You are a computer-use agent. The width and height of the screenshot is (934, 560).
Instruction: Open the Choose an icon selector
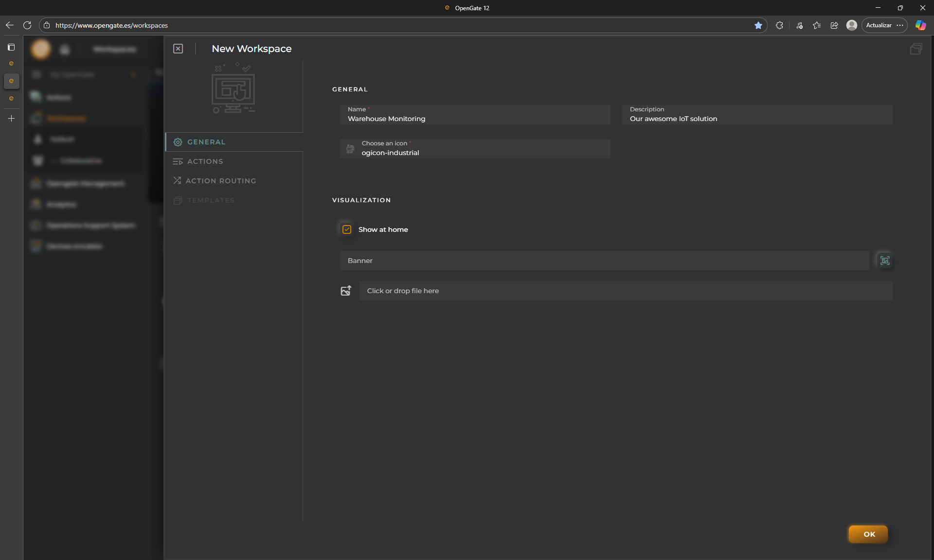click(x=475, y=149)
